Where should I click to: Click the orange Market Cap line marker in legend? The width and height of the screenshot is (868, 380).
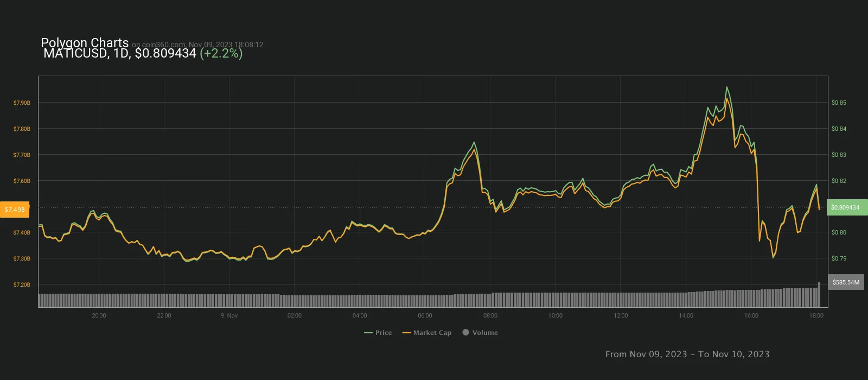coord(406,333)
